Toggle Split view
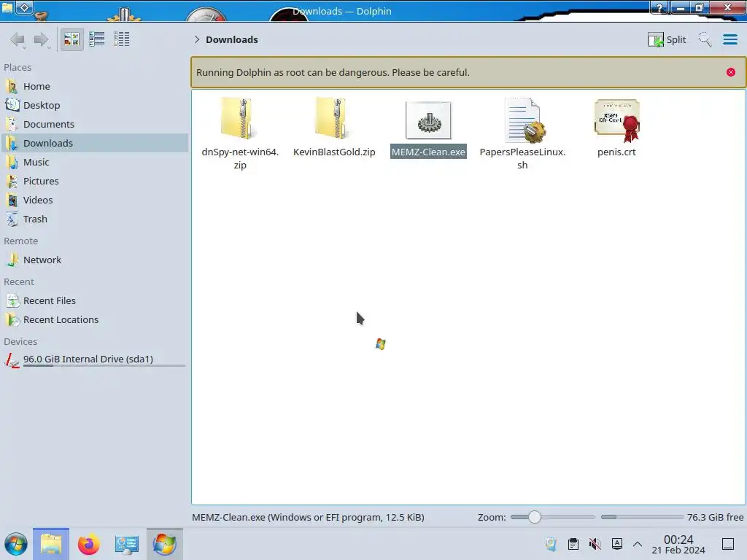The height and width of the screenshot is (560, 747). click(x=667, y=39)
